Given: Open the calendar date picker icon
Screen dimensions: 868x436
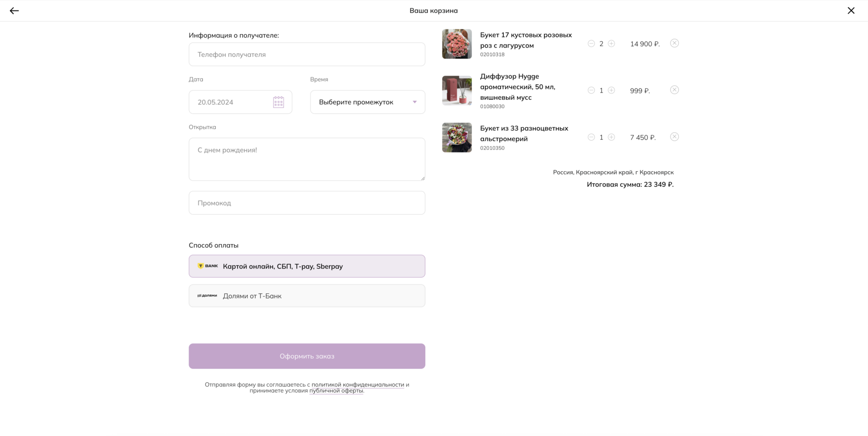Looking at the screenshot, I should pyautogui.click(x=278, y=102).
